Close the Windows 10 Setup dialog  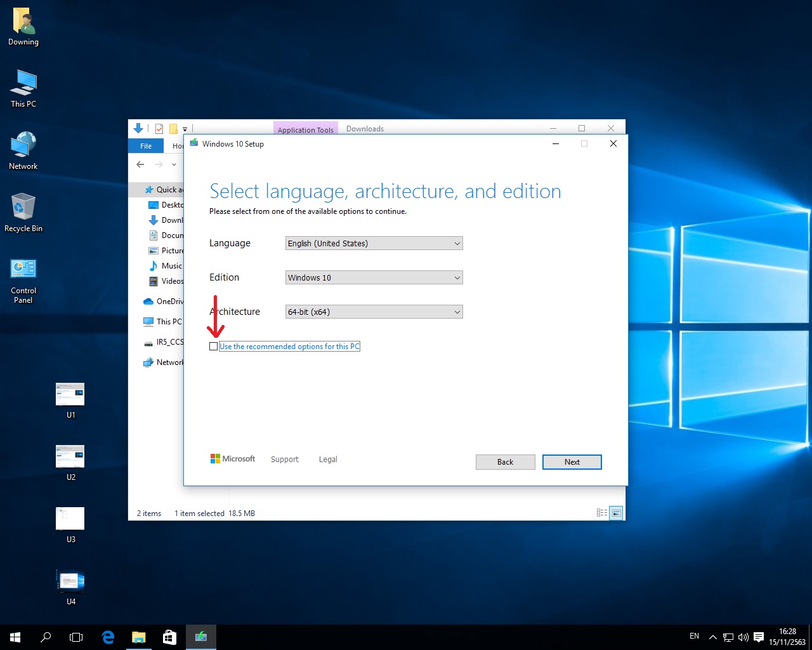click(x=613, y=143)
